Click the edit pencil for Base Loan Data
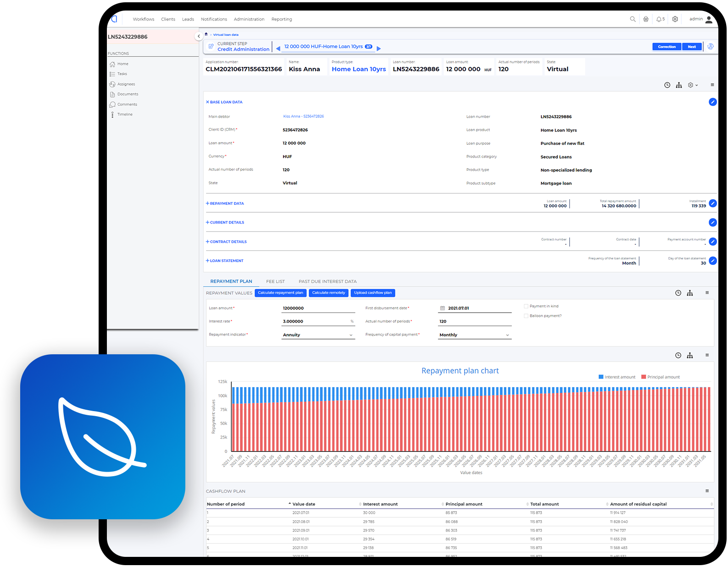 tap(712, 102)
